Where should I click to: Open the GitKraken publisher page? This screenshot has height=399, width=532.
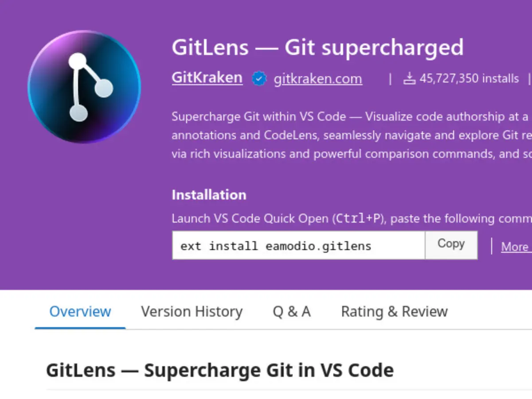[207, 78]
